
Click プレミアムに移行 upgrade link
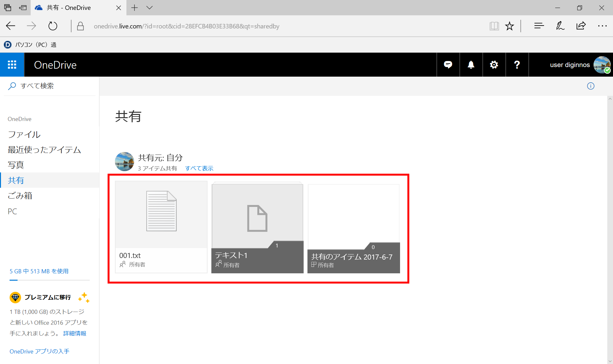pos(48,297)
